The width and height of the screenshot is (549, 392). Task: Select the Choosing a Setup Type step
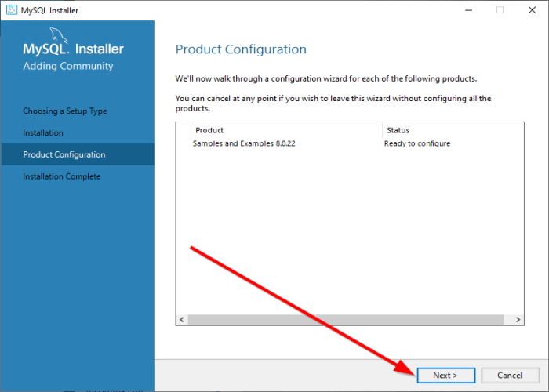pos(65,111)
